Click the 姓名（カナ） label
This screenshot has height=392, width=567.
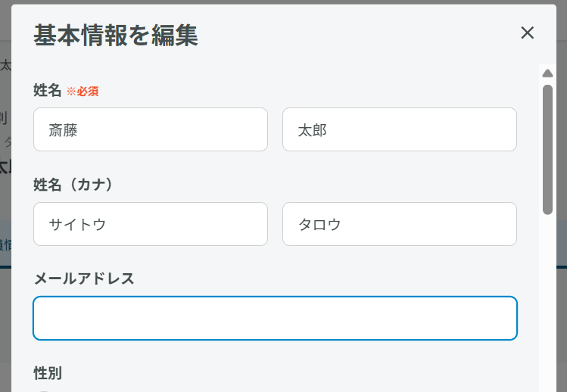[x=78, y=185]
